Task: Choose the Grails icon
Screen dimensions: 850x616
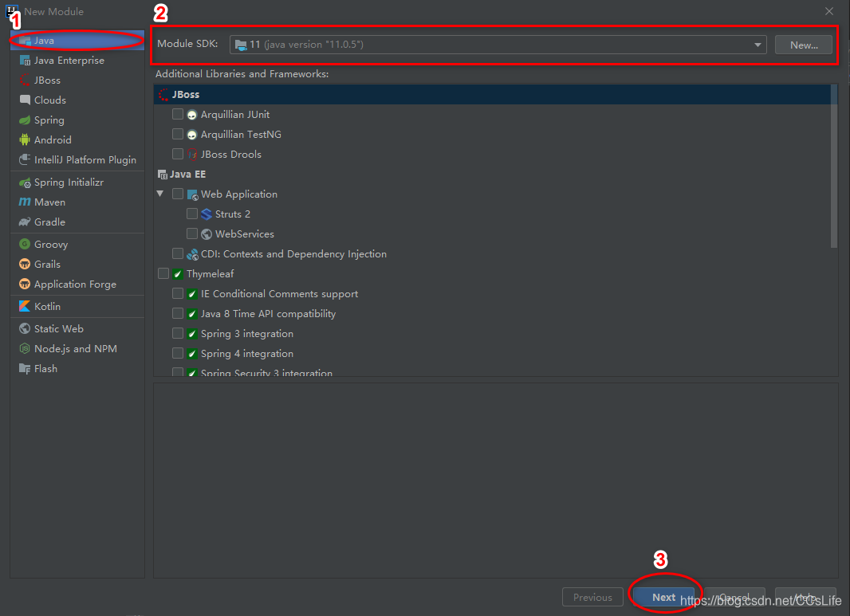Action: 25,265
